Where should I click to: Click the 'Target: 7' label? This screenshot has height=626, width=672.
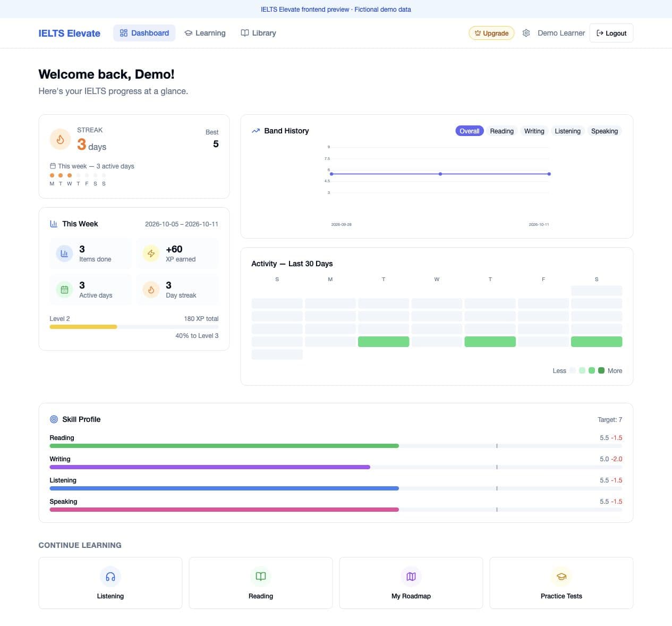[x=610, y=420]
